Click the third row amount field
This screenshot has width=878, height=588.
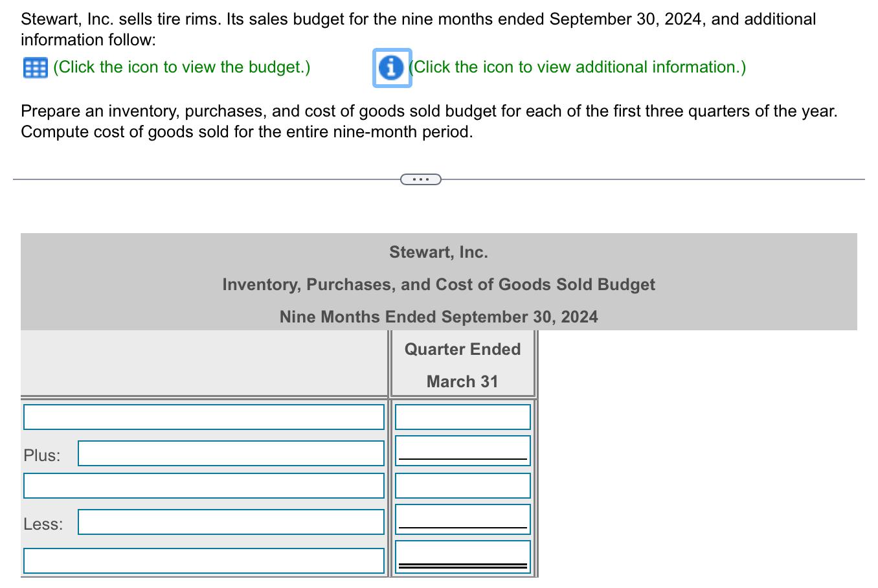462,486
